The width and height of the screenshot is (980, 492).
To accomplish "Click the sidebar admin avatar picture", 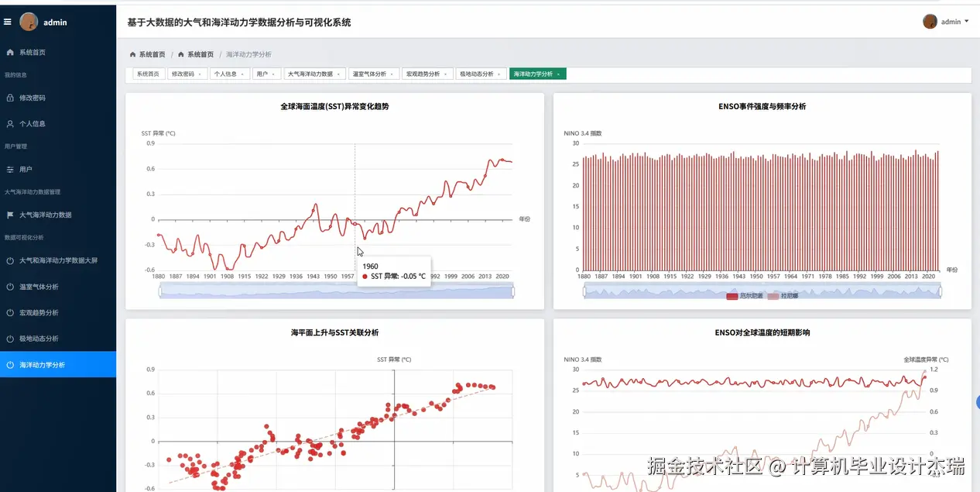I will (29, 22).
